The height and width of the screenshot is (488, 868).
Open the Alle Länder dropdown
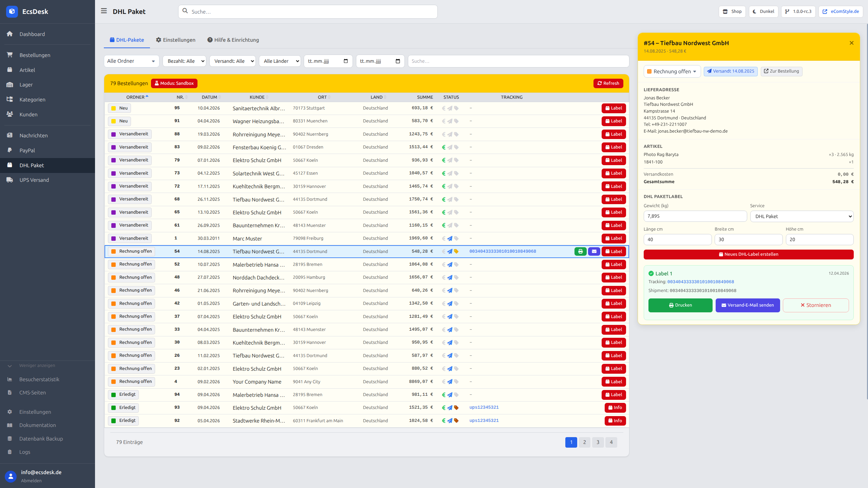(280, 61)
